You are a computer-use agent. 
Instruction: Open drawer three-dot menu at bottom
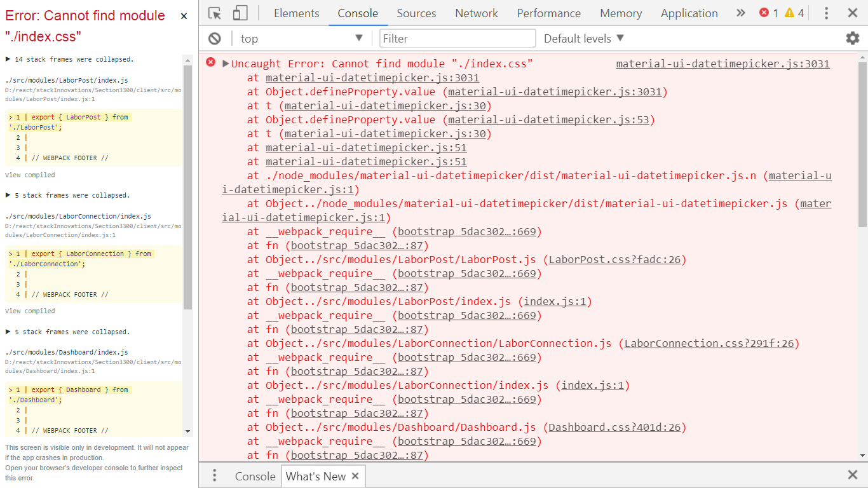point(215,476)
